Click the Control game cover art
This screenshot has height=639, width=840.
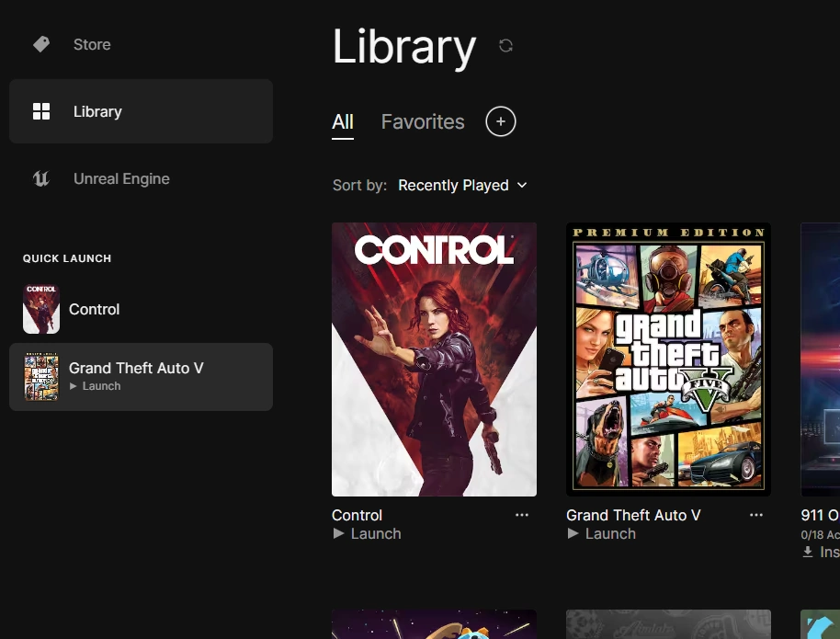coord(434,359)
